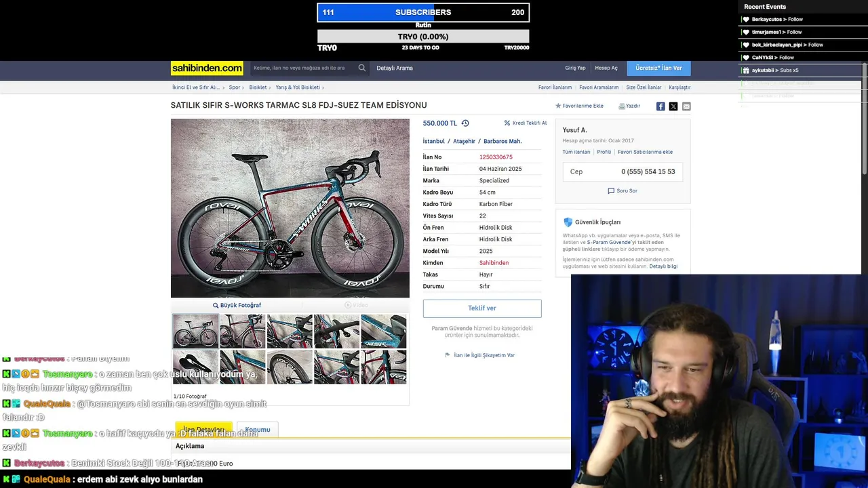This screenshot has height=488, width=868.
Task: Click the main bike photo
Action: 290,208
